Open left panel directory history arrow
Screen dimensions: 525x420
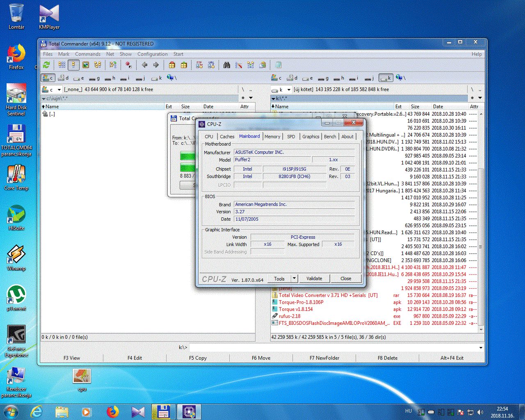click(x=251, y=98)
